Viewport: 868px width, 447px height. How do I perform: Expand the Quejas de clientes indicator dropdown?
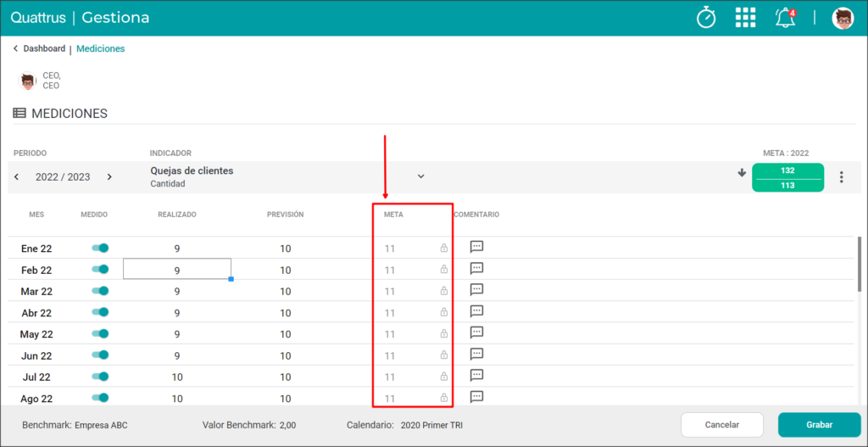(420, 176)
